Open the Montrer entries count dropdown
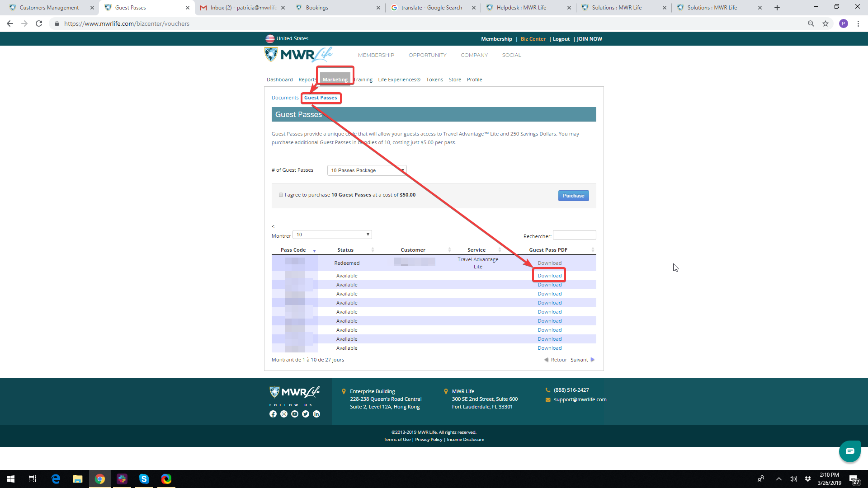The width and height of the screenshot is (868, 488). click(x=332, y=235)
